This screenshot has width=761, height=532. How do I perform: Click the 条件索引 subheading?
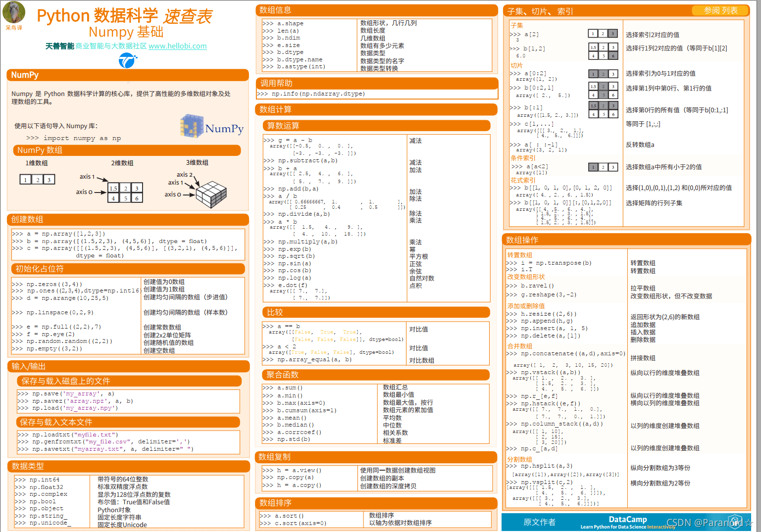point(523,158)
